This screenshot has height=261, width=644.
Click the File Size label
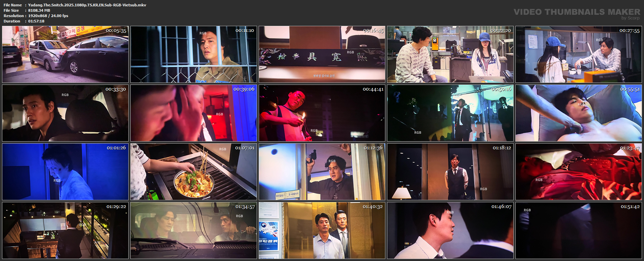11,10
